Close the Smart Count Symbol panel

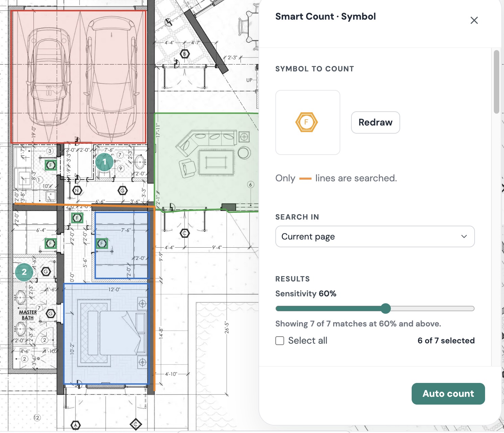point(474,20)
